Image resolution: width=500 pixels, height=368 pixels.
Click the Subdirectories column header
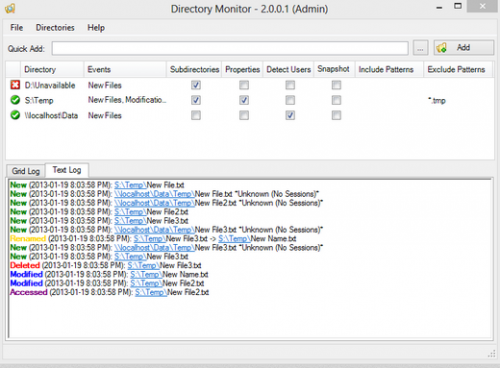(194, 69)
